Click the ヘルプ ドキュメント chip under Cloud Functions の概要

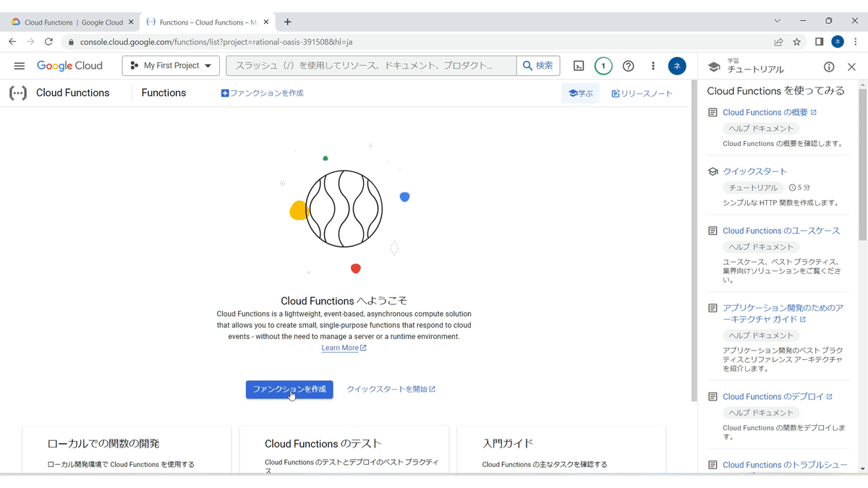click(761, 128)
